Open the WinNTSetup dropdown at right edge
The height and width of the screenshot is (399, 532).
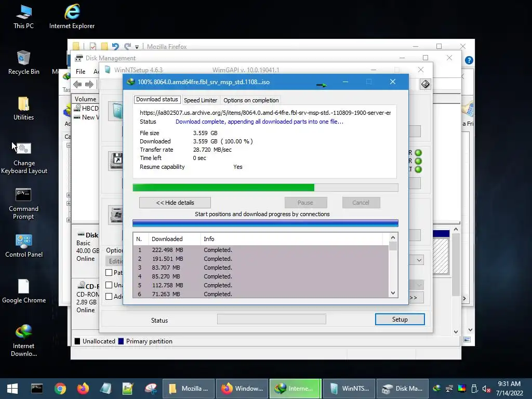[x=419, y=260]
